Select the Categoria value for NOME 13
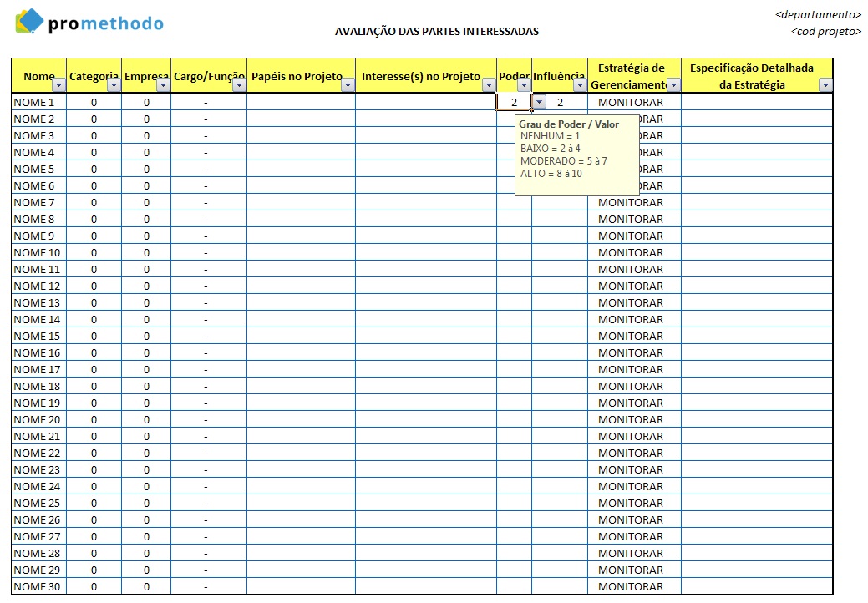 [x=94, y=302]
